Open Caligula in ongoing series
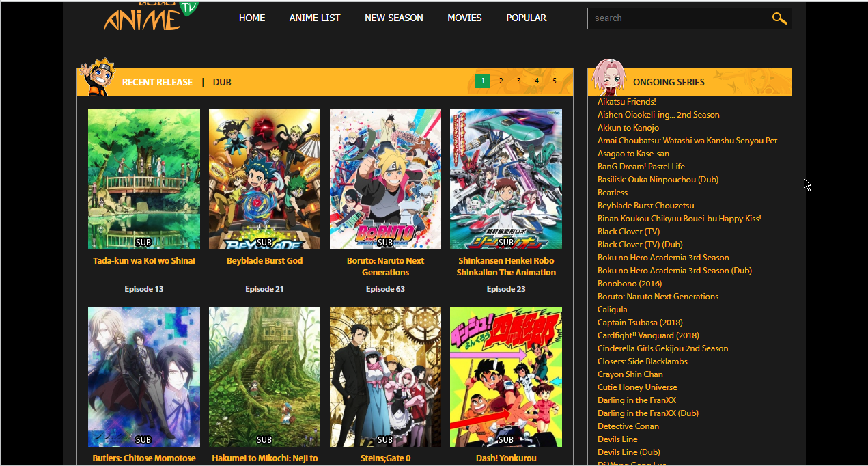 click(x=612, y=310)
